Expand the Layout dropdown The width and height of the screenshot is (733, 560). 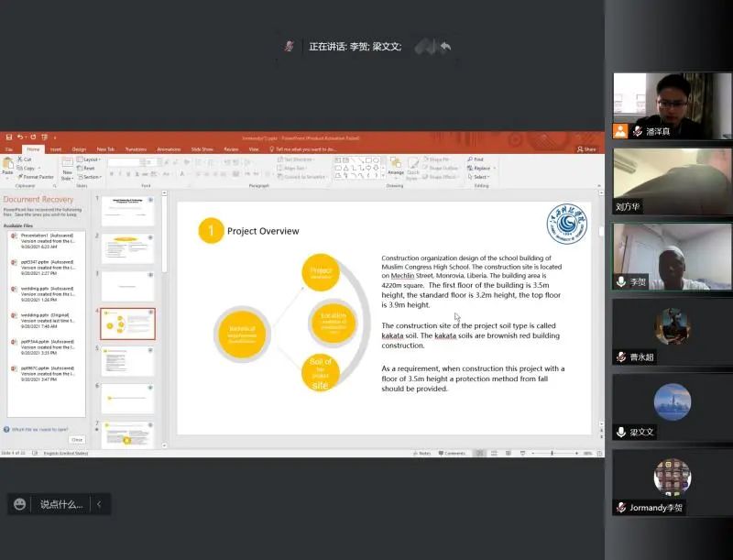89,159
